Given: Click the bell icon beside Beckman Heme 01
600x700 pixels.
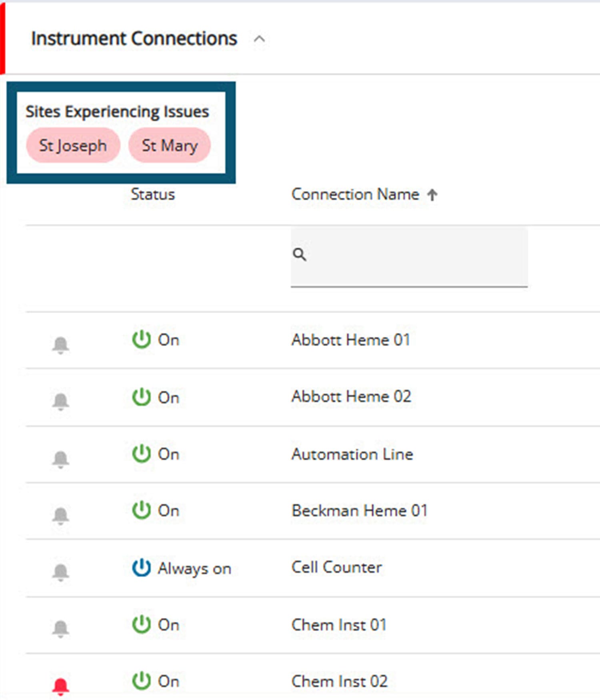Looking at the screenshot, I should coord(60,515).
